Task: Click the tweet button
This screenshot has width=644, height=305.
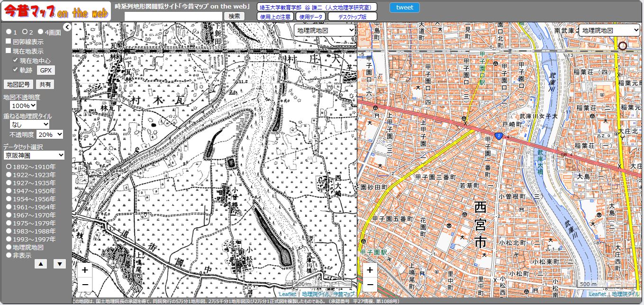Action: coord(404,7)
